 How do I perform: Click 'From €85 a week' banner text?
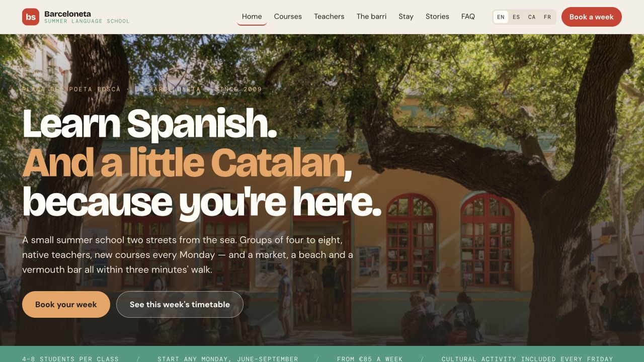tap(370, 359)
